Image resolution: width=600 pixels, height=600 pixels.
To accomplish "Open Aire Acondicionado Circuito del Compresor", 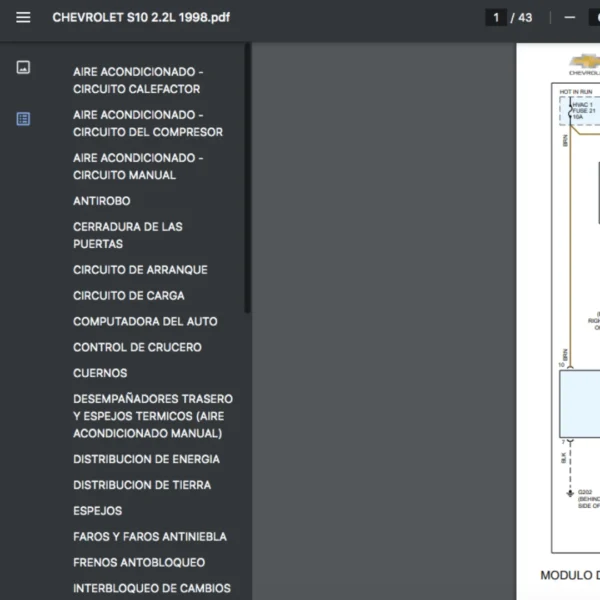I will tap(147, 123).
